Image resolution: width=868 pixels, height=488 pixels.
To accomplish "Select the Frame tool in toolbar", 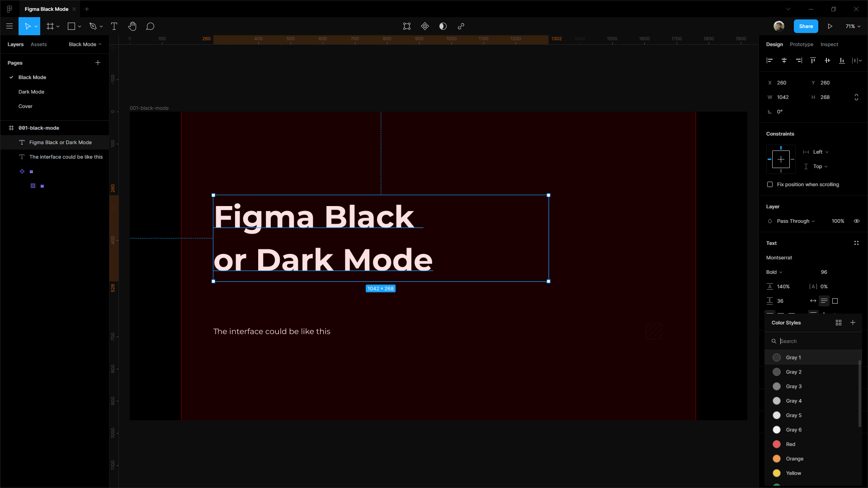I will (x=51, y=26).
